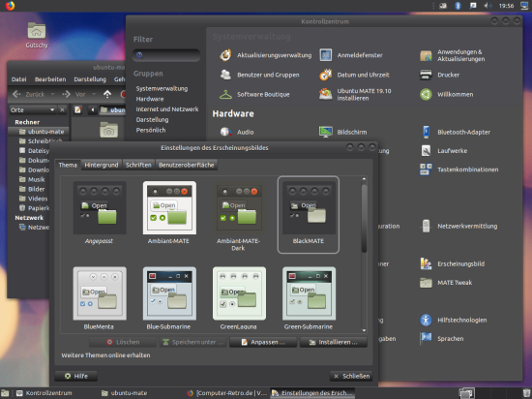This screenshot has width=532, height=399.
Task: Open Darstellung menu in file manager
Action: [x=90, y=79]
